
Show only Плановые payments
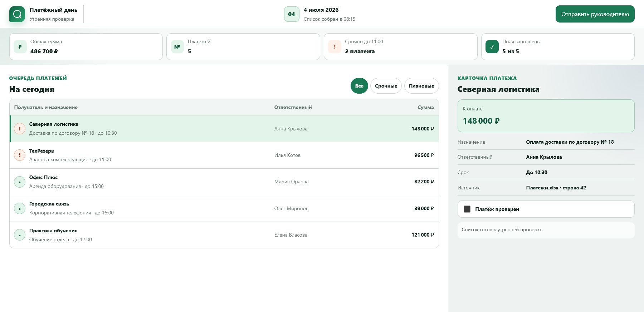pos(421,86)
